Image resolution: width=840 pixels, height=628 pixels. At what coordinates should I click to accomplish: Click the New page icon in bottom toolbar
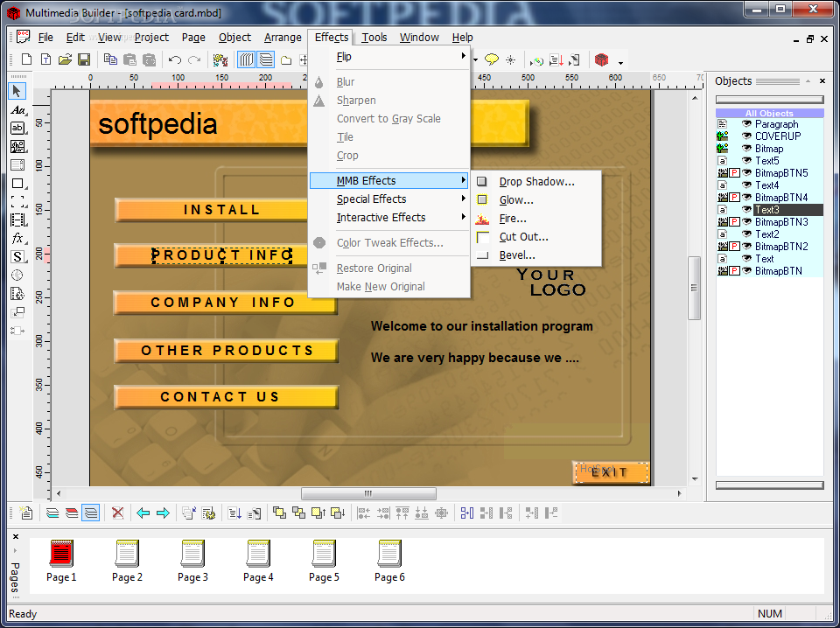(25, 513)
